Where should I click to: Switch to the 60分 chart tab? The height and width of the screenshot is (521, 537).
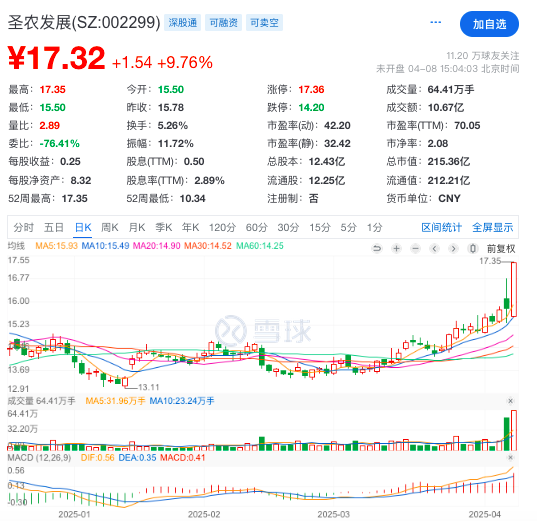point(257,227)
